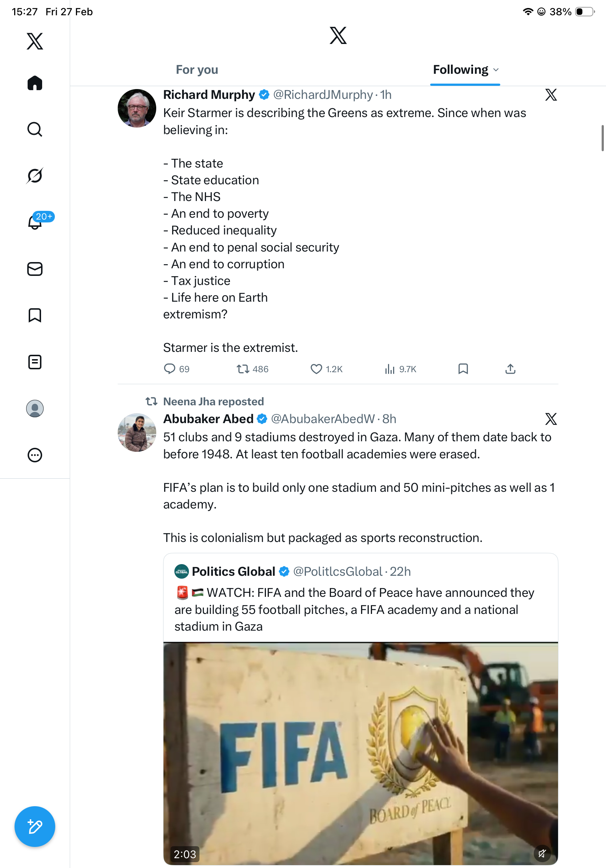Expand the Following feed dropdown chevron

(496, 70)
